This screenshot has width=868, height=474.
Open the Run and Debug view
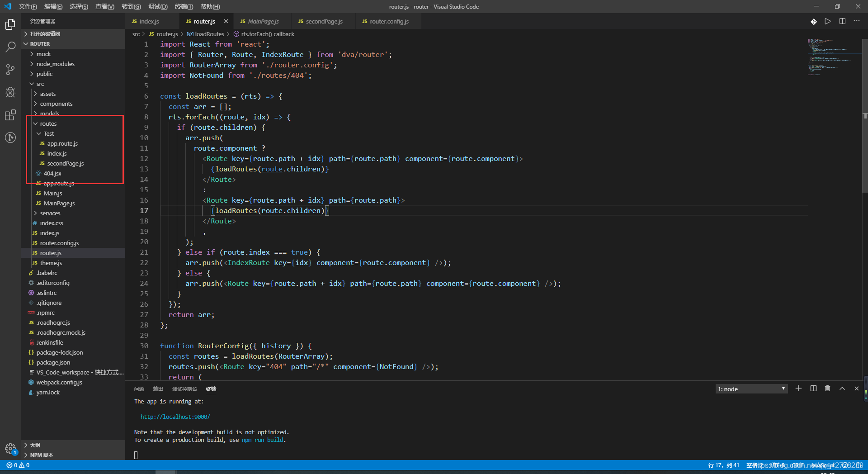[10, 92]
